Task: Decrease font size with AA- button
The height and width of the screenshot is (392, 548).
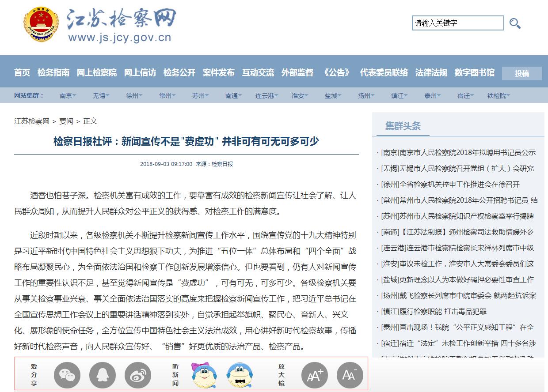Action: click(x=350, y=375)
